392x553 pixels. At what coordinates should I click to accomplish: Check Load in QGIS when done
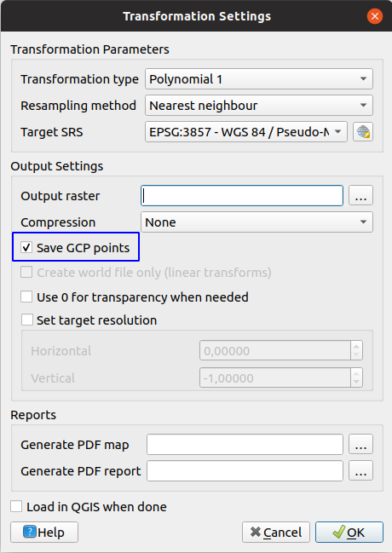(x=16, y=506)
